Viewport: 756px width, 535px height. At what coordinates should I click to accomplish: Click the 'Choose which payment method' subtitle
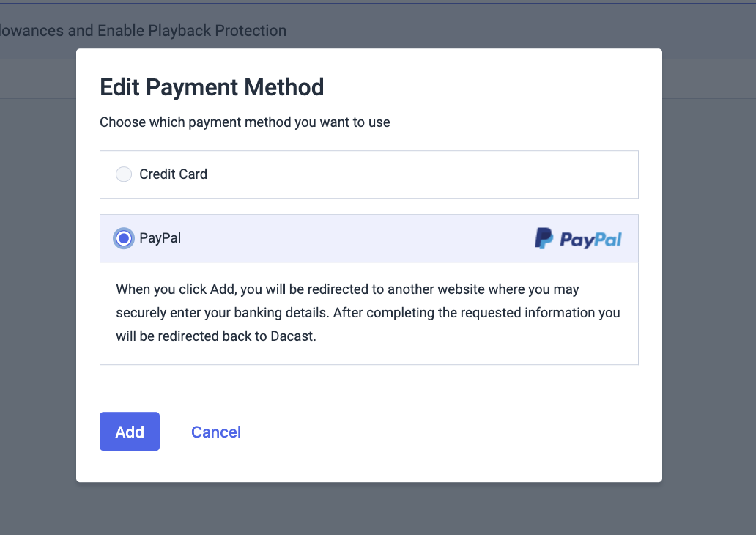(x=245, y=122)
